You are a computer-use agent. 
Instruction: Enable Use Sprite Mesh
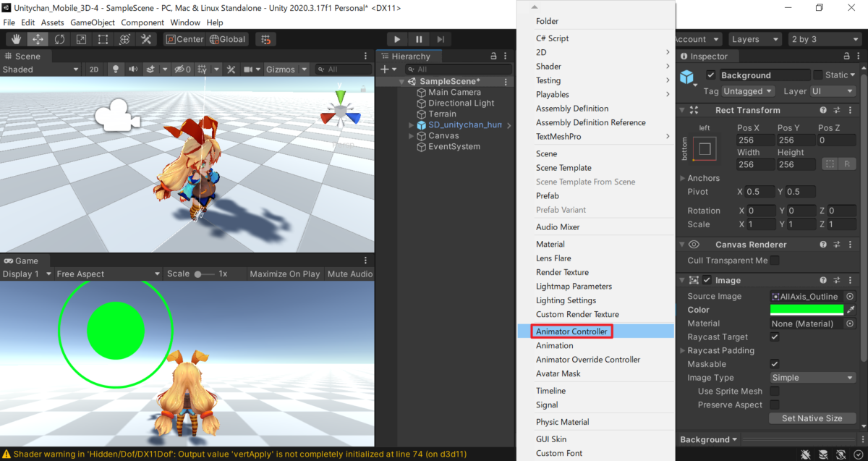775,392
